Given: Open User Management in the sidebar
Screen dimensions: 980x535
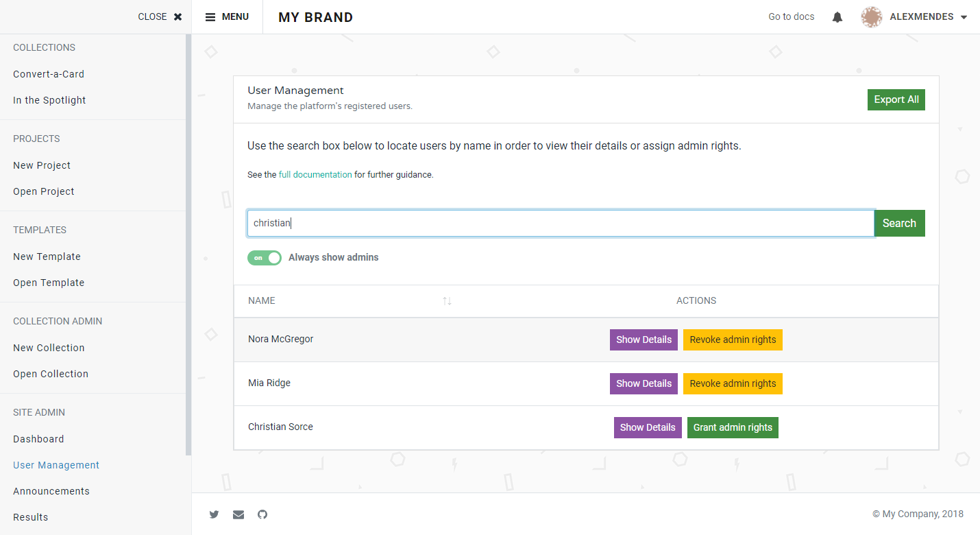Looking at the screenshot, I should click(x=56, y=464).
